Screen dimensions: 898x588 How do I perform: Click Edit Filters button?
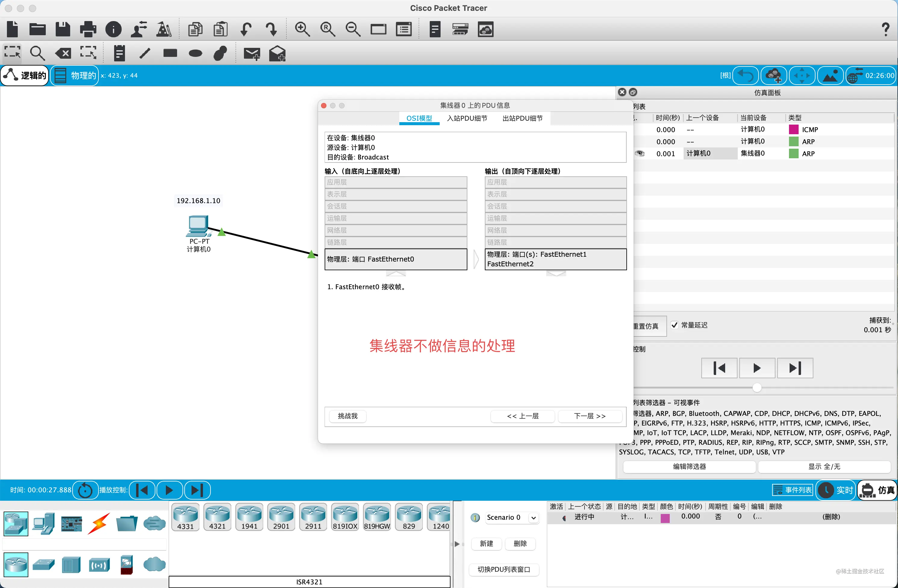pos(689,466)
